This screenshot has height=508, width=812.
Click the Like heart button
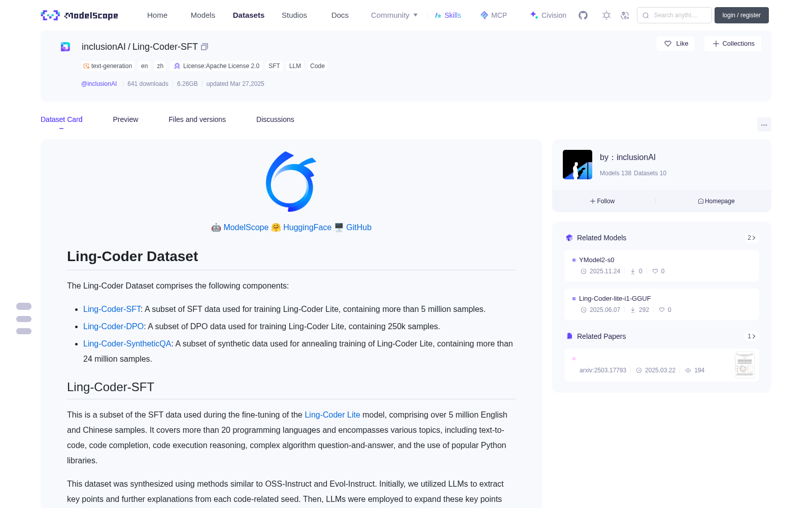675,44
